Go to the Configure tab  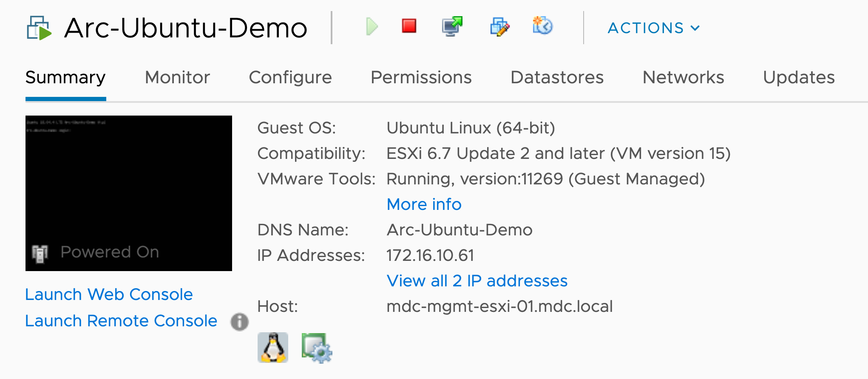coord(290,77)
